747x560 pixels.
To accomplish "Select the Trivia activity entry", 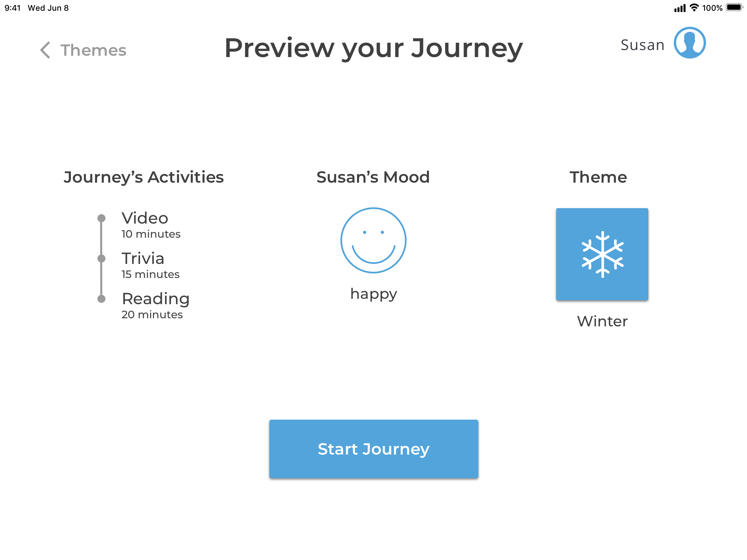I will (x=150, y=265).
